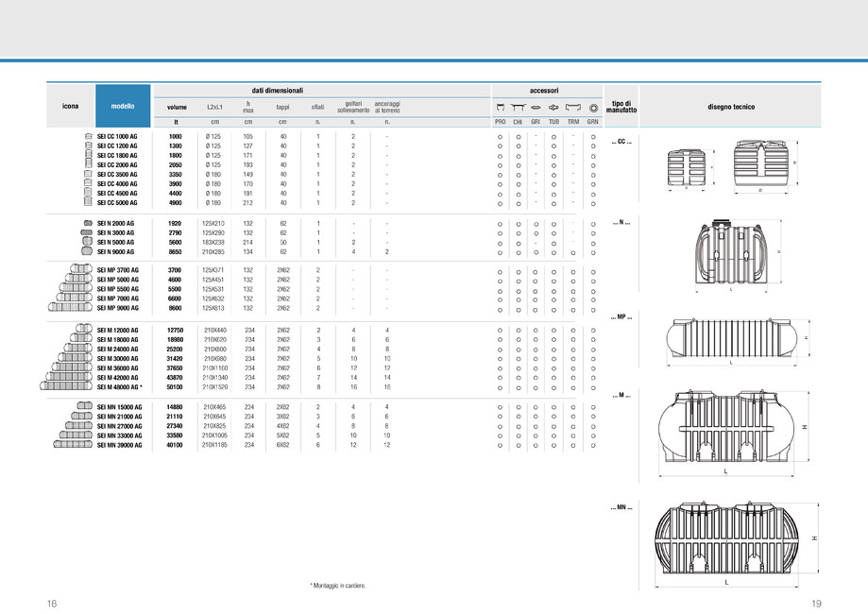Click the blue 'modello' header cell
The image size is (868, 614).
[x=123, y=107]
